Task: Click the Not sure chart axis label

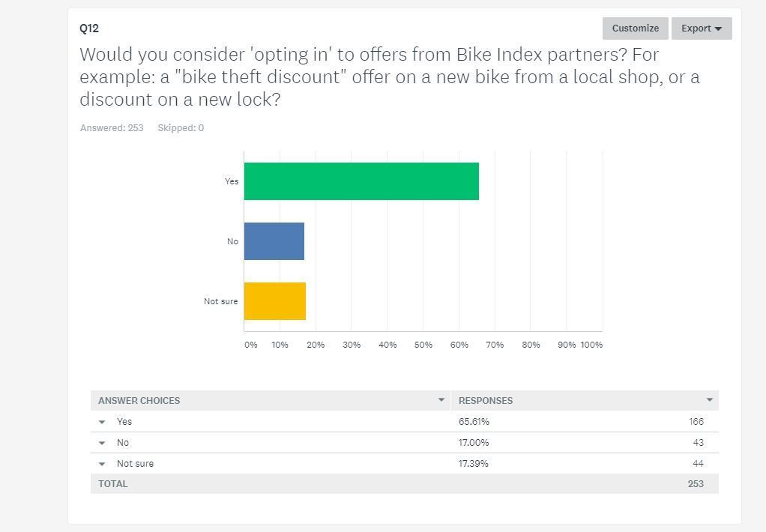Action: click(x=220, y=301)
